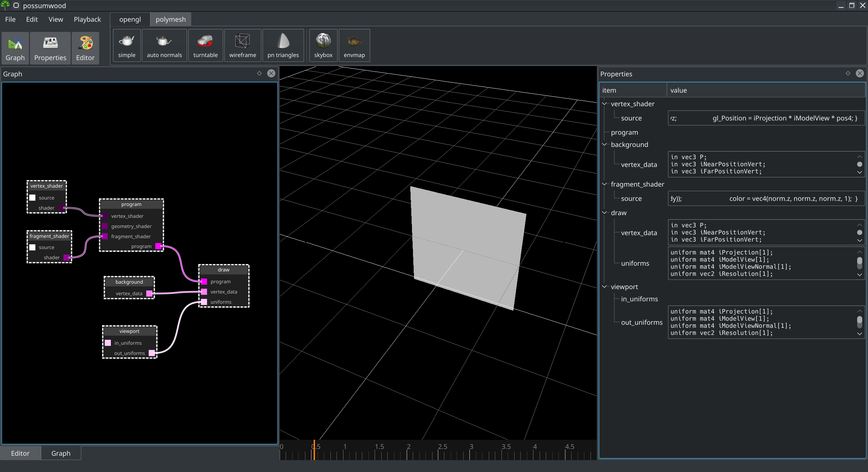Expand the vertex_shader properties section
The image size is (868, 472).
coord(606,103)
